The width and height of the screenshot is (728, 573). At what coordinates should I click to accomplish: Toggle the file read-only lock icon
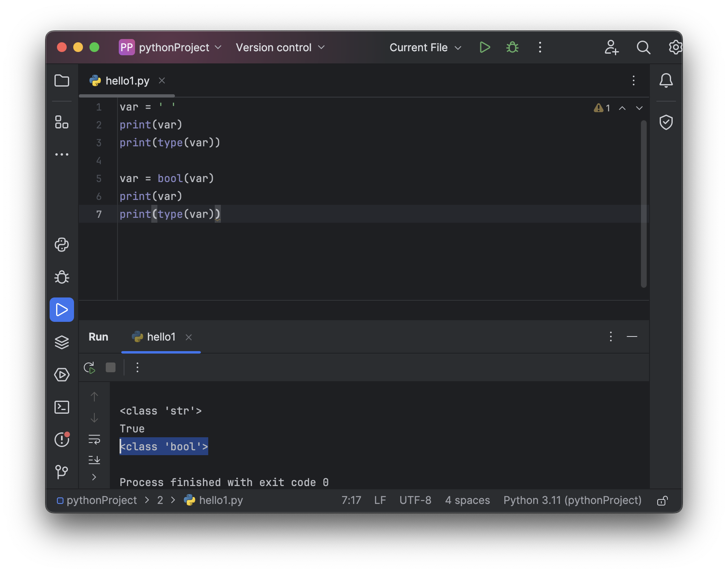tap(663, 501)
